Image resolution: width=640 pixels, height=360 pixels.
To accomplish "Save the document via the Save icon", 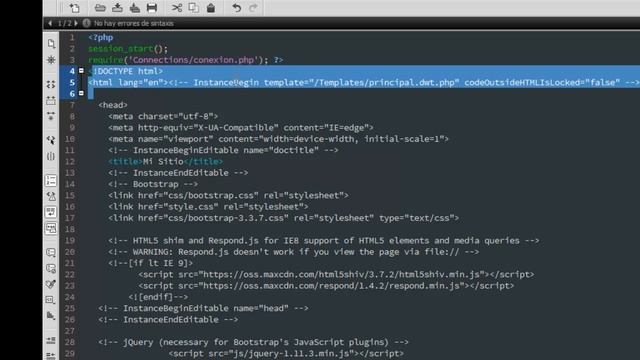I will coord(117,8).
